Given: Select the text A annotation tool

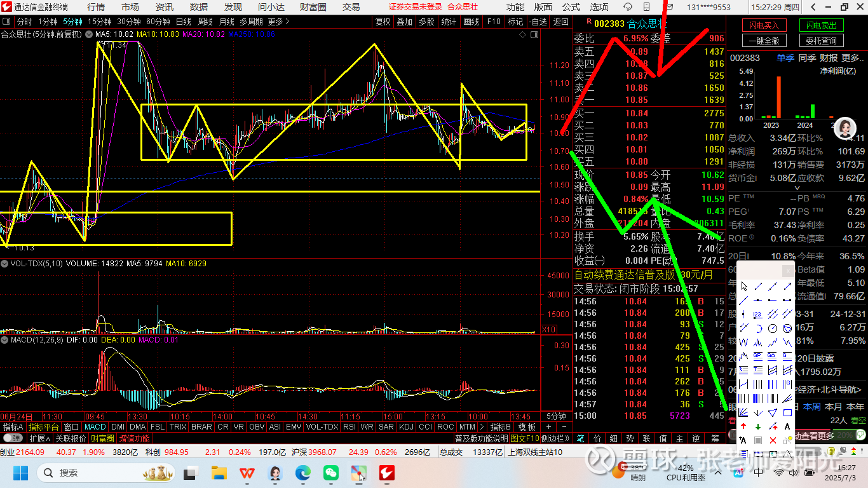Looking at the screenshot, I should pyautogui.click(x=788, y=426).
